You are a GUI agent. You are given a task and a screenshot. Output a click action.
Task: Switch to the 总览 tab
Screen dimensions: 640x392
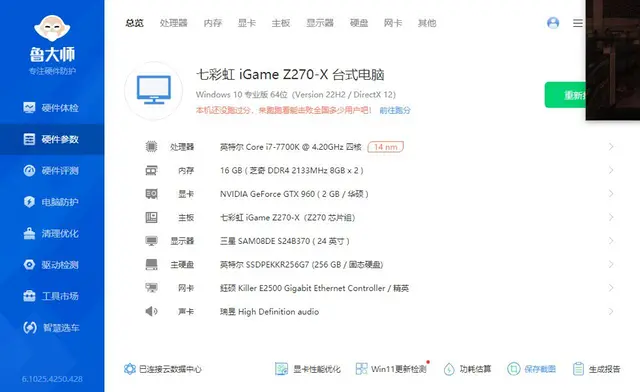134,23
